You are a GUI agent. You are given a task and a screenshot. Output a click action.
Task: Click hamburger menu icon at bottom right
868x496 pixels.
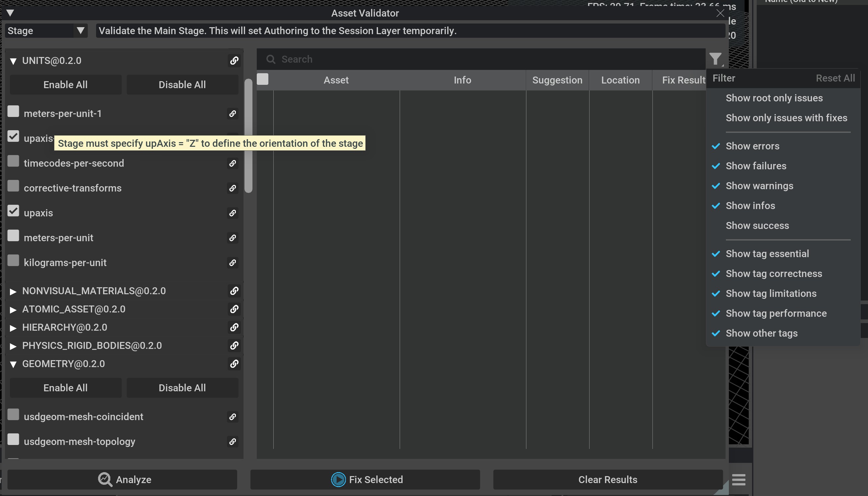(738, 480)
